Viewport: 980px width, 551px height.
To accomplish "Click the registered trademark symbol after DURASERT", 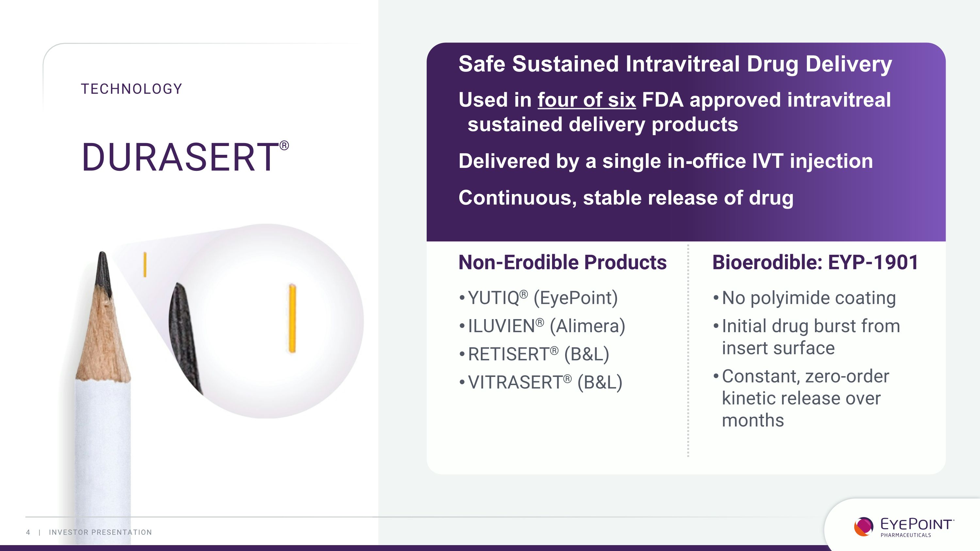I will pos(284,146).
